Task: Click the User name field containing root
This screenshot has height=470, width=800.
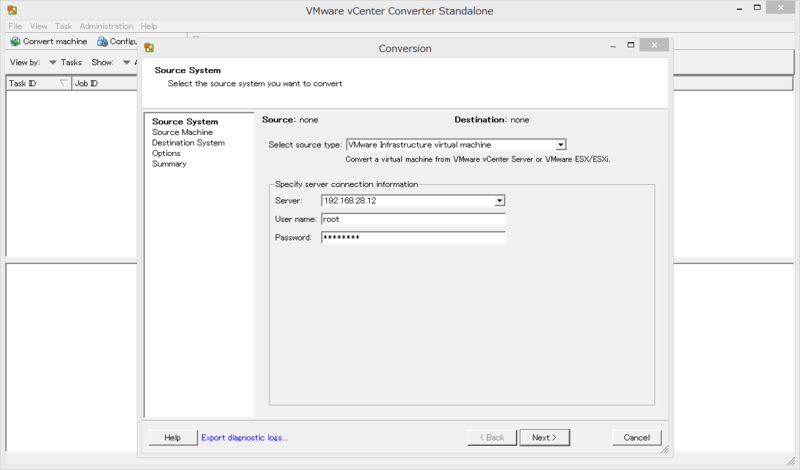Action: coord(413,219)
